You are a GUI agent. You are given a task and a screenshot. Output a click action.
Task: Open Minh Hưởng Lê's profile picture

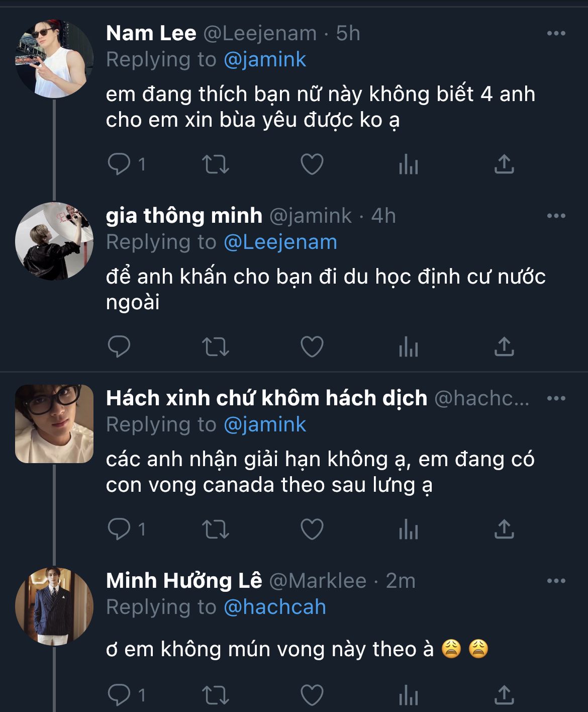(x=54, y=606)
